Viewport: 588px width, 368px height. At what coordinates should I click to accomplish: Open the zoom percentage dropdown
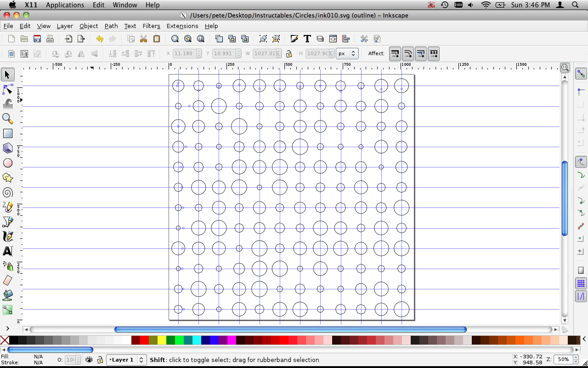(x=576, y=359)
